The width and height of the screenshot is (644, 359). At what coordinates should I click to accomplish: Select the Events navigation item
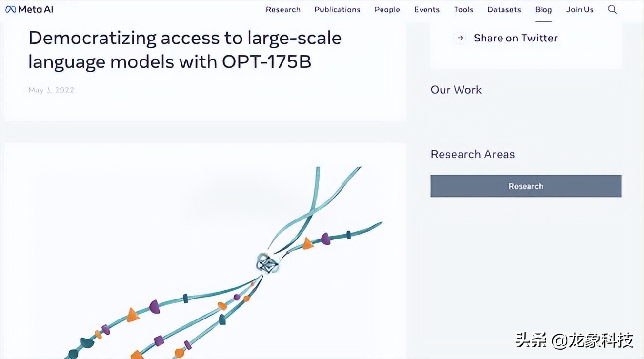pos(426,9)
